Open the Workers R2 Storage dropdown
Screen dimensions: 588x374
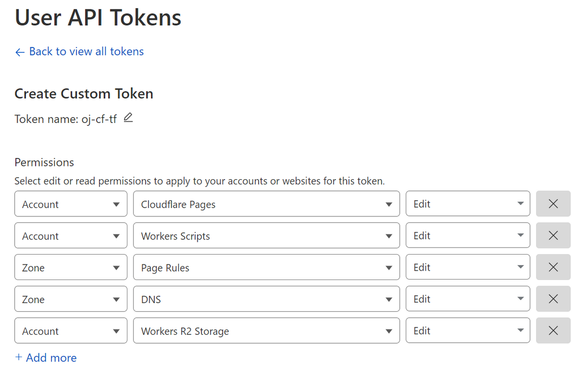click(x=267, y=330)
